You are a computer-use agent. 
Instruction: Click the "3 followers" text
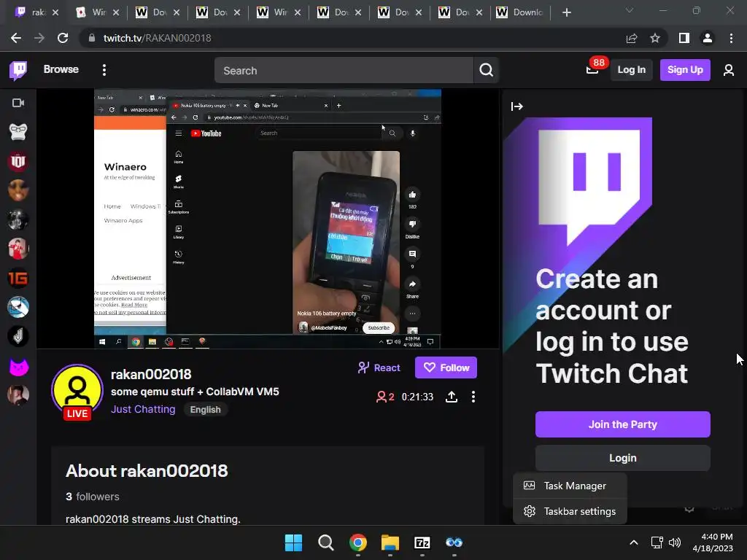click(x=93, y=497)
